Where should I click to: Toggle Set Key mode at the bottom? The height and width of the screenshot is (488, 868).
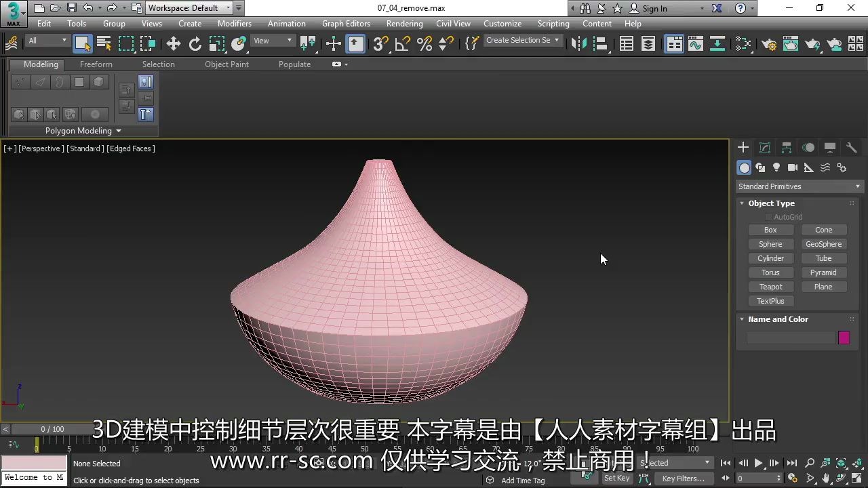pos(616,478)
